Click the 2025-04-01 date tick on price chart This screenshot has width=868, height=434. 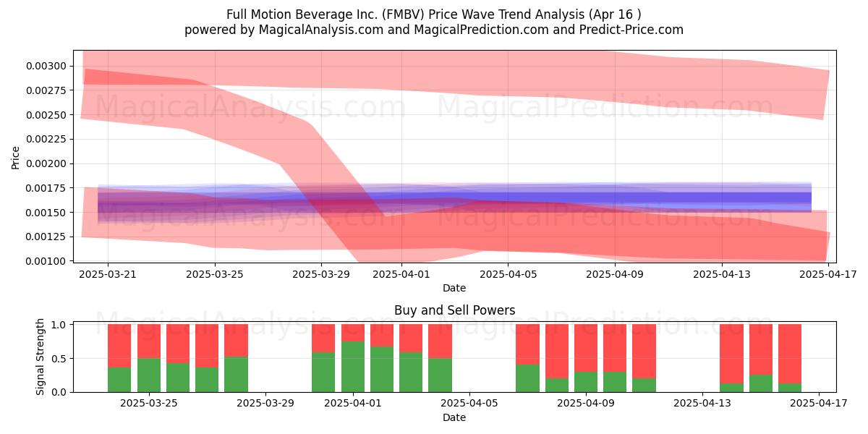pos(401,274)
